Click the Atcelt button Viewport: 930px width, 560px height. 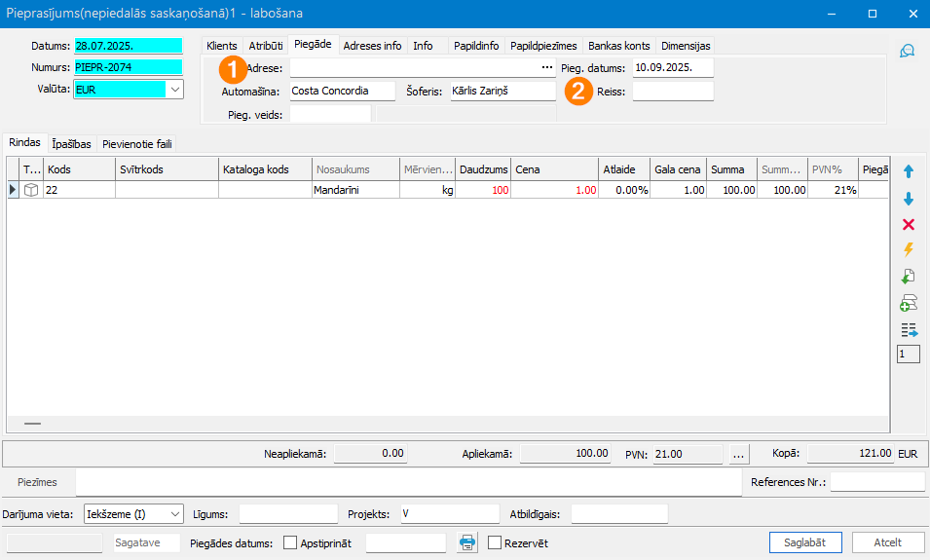[x=887, y=542]
